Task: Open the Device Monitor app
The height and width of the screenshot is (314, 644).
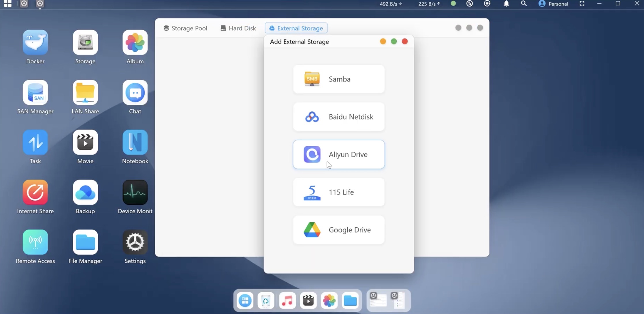Action: (135, 192)
